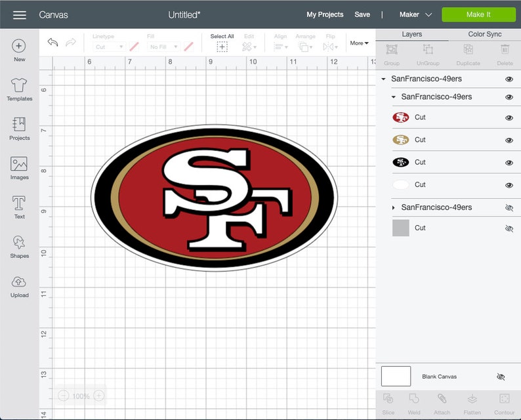Screen dimensions: 521x420
Task: Expand the hidden SanFrancisco-49ers group
Action: coord(394,207)
